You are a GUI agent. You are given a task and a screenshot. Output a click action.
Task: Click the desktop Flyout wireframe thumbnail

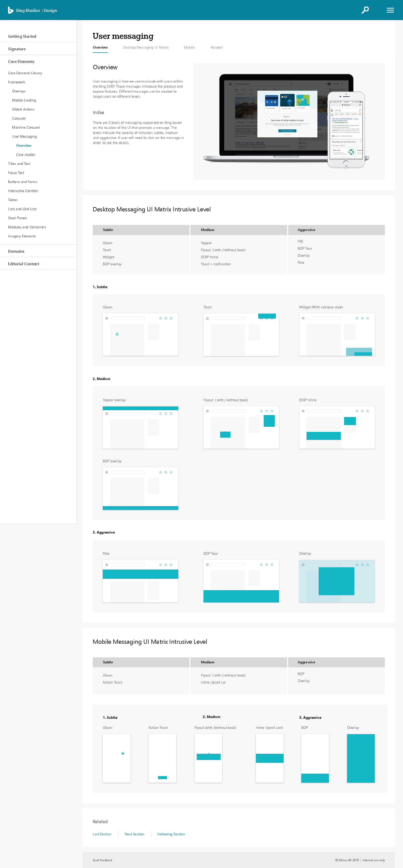(x=241, y=427)
